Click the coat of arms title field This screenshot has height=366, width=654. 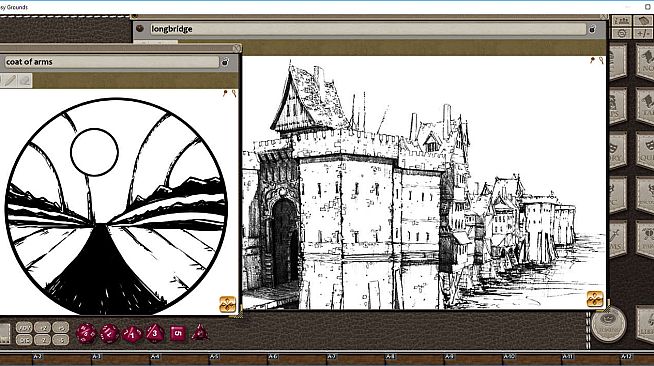pos(111,62)
